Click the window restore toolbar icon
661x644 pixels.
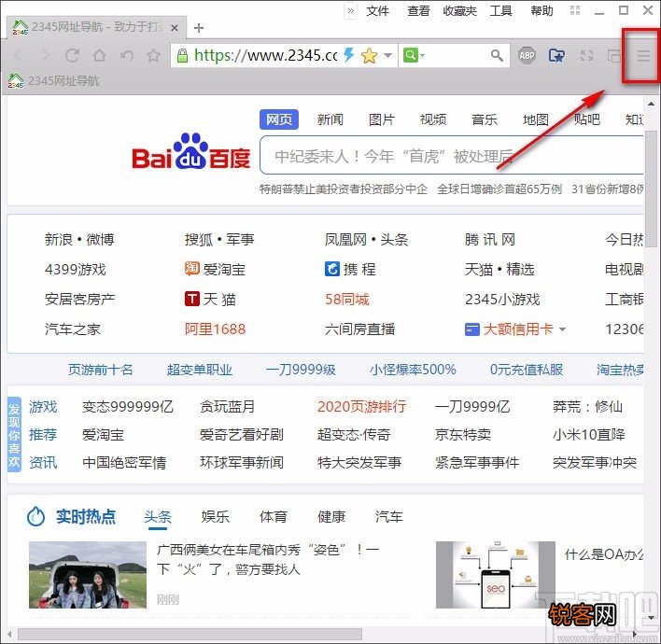[613, 55]
